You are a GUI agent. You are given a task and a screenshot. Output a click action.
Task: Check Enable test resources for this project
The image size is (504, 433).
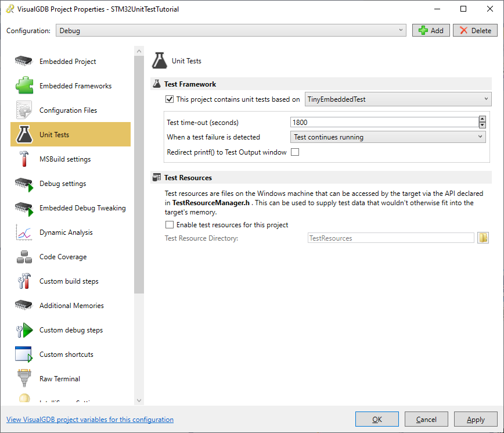pos(170,224)
